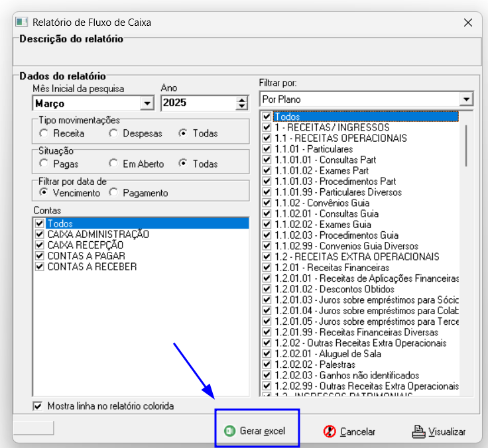Screen dimensions: 488x448
Task: Toggle 1.1 - RECEITAS OPERACIONAIS checkbox
Action: click(x=267, y=138)
